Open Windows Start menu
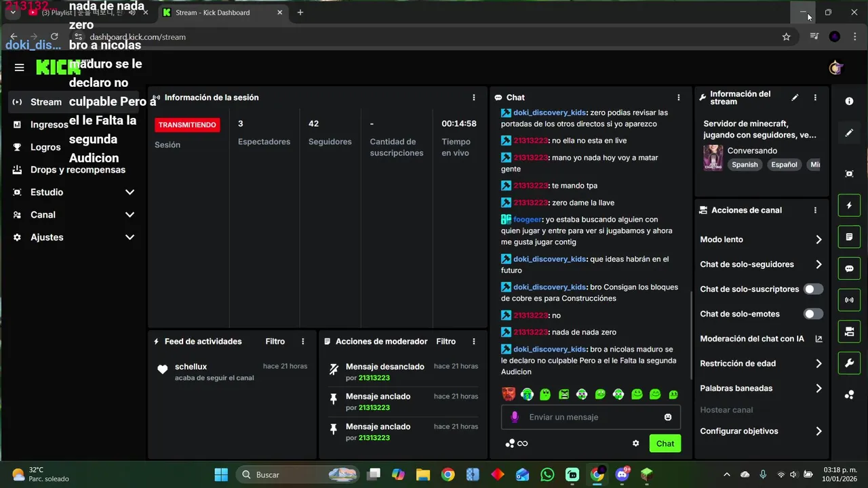This screenshot has width=868, height=488. 221,474
